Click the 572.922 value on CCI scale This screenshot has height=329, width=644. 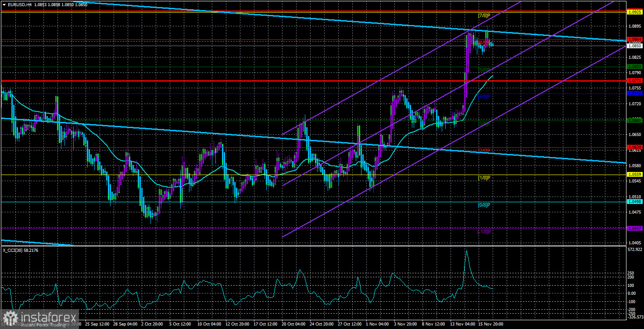coord(635,250)
